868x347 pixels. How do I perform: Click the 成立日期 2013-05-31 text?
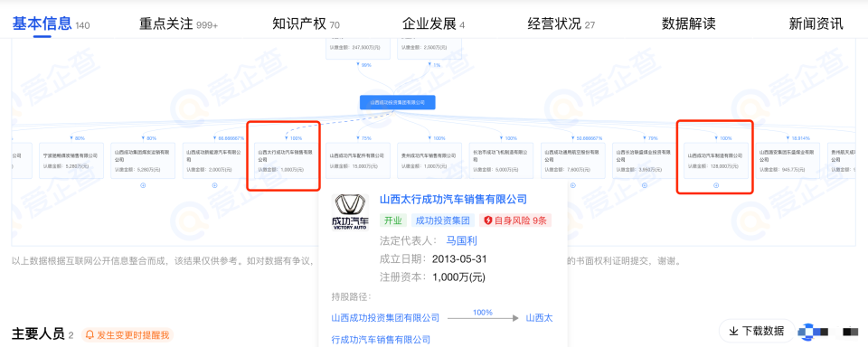pos(433,258)
